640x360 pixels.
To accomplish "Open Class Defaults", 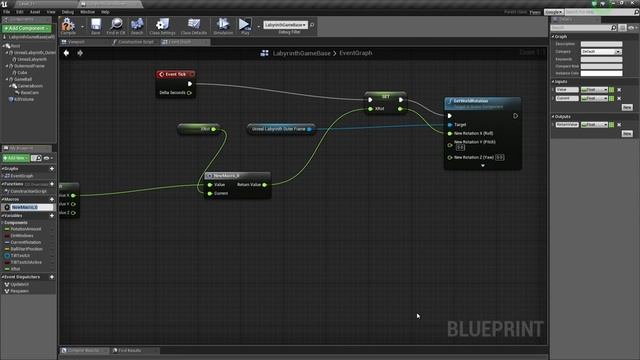I will [194, 25].
